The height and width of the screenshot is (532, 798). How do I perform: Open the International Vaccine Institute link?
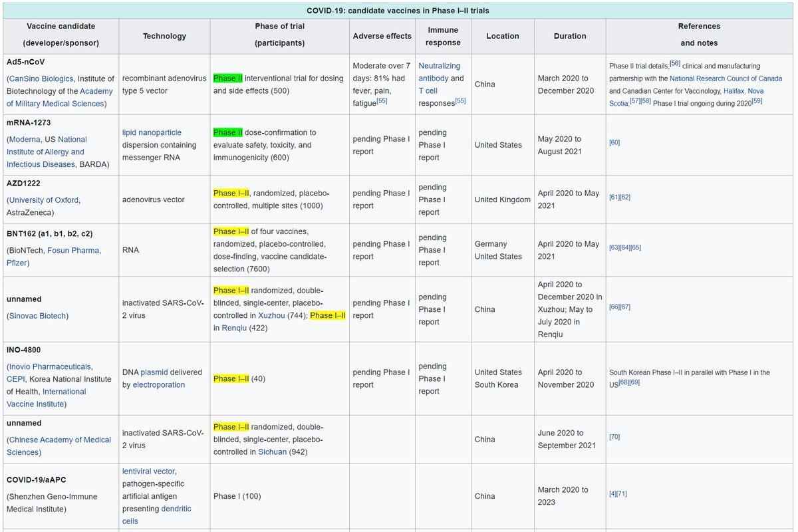tap(47, 398)
